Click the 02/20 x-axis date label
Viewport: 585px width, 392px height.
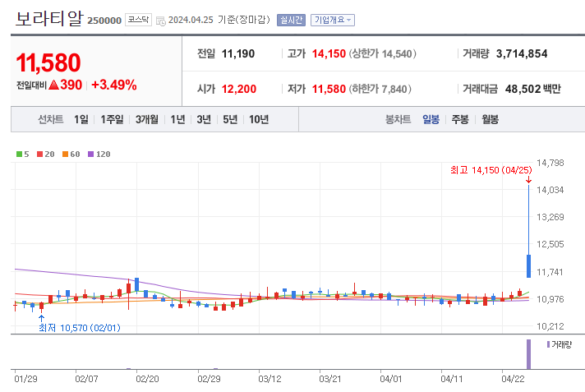point(147,379)
